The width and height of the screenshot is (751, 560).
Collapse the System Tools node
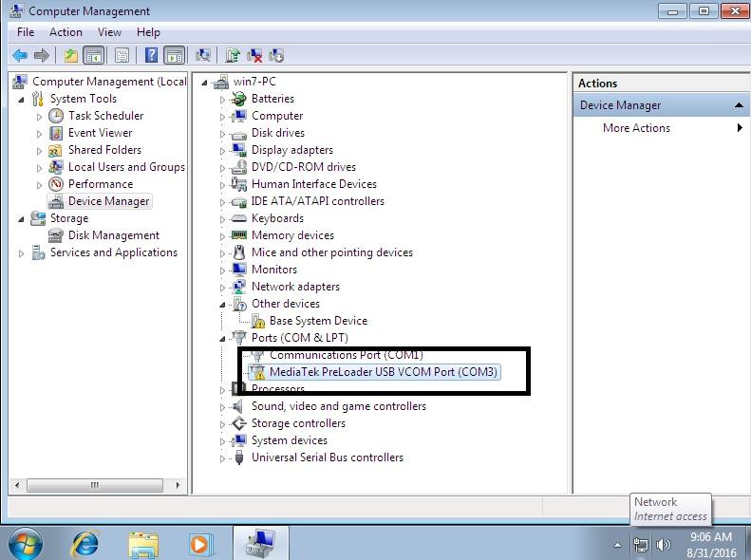tap(21, 100)
